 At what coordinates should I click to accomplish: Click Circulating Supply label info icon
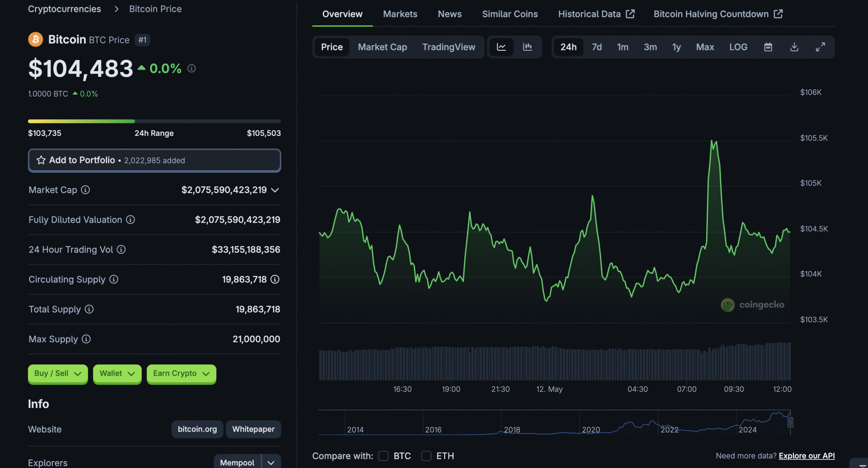(x=114, y=279)
